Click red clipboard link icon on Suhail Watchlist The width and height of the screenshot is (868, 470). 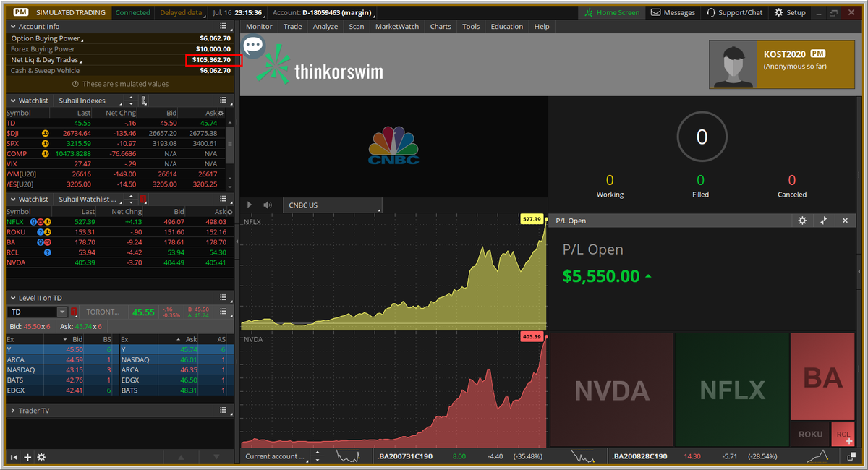(x=143, y=199)
